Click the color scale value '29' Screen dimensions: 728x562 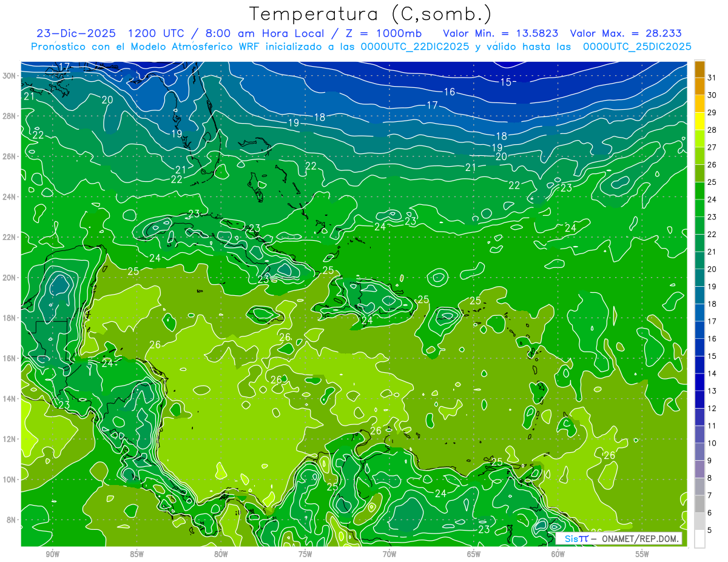point(712,113)
